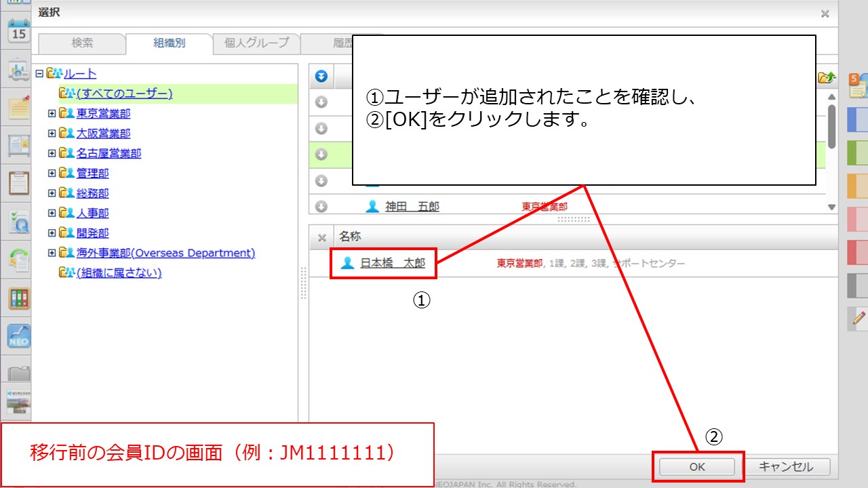
Task: Click the green tab in right sidebar
Action: tap(858, 152)
